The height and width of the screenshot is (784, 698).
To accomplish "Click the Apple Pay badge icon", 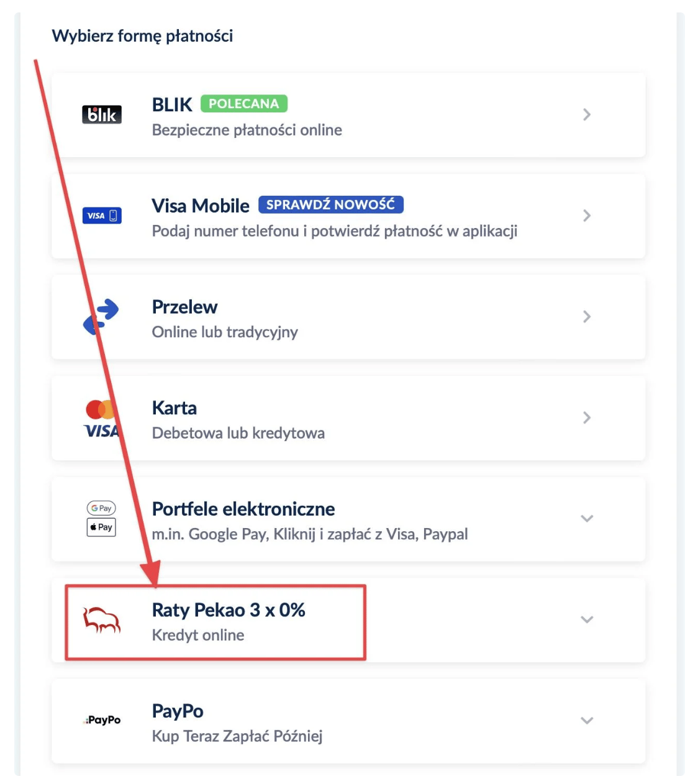I will 101,527.
